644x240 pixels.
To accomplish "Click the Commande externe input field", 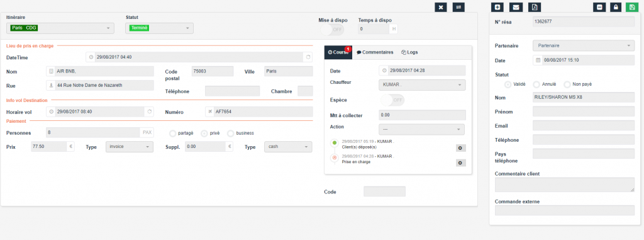I will 565,210.
